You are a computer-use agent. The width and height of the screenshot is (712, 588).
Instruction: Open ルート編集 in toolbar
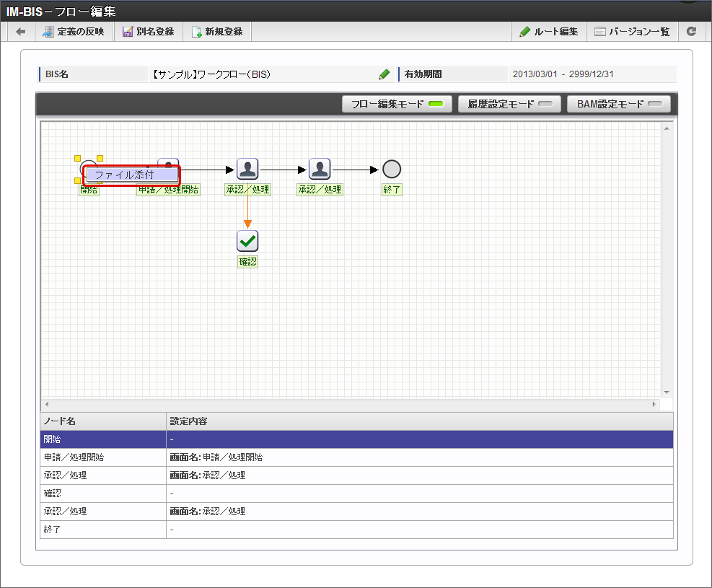click(549, 32)
